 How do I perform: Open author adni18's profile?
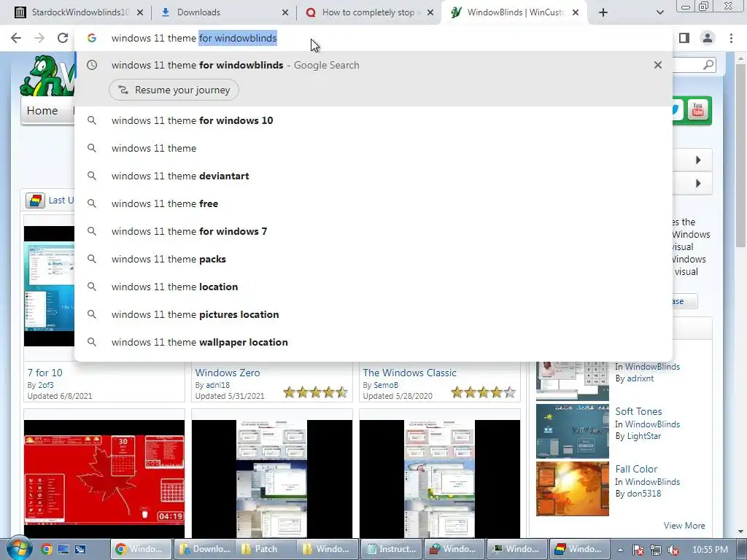[217, 385]
